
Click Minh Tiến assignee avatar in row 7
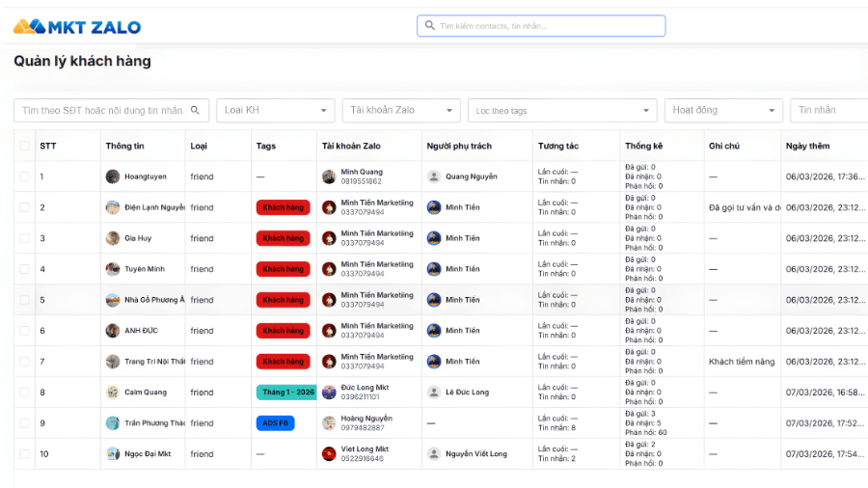[434, 362]
